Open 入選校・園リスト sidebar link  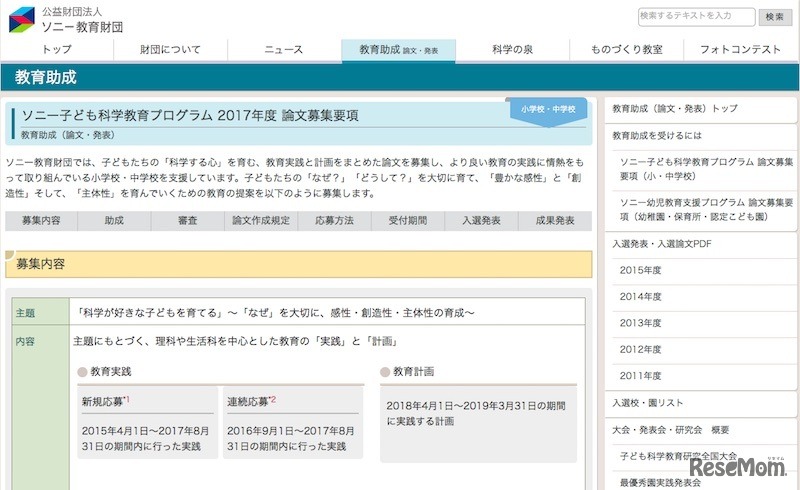(647, 403)
